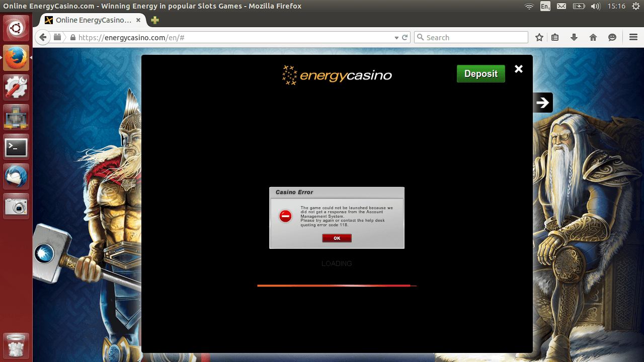Click the white right arrow beside game window
Image resolution: width=644 pixels, height=362 pixels.
click(542, 103)
